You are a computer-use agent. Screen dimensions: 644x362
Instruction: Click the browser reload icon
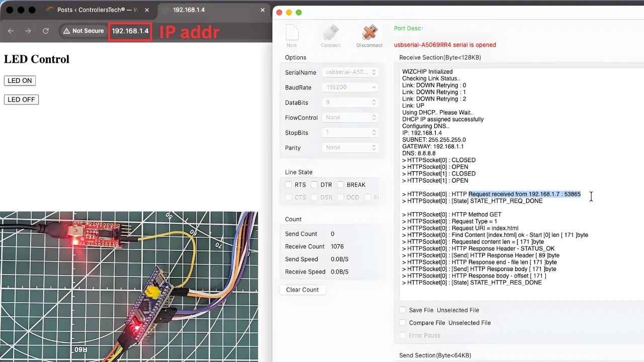[46, 31]
